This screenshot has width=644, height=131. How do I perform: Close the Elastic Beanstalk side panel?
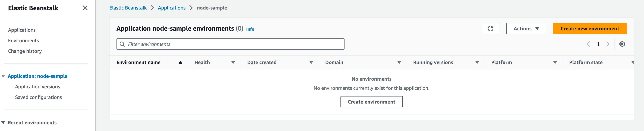(85, 8)
